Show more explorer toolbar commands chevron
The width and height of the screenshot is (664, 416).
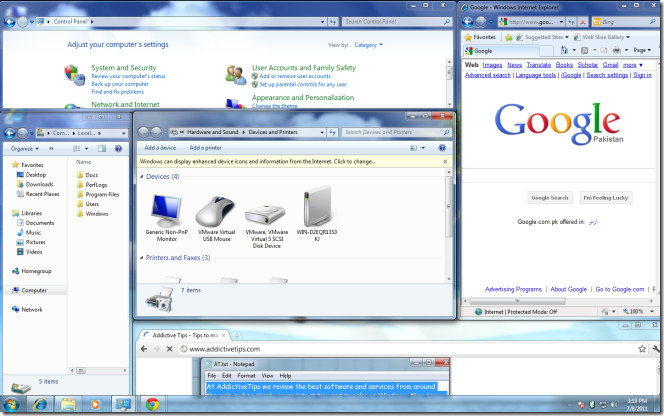click(51, 149)
